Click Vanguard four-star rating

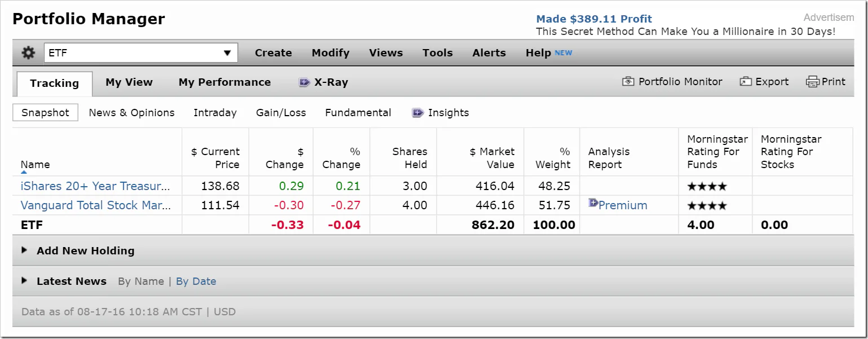tap(707, 205)
